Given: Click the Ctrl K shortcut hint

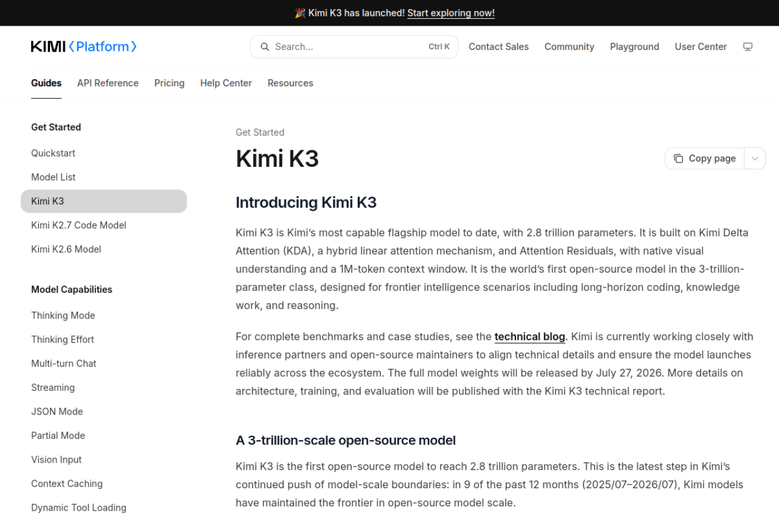Looking at the screenshot, I should (x=439, y=47).
